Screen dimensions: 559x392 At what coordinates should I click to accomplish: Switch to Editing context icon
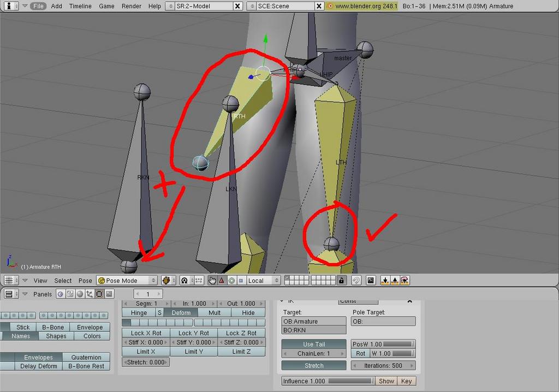coord(99,294)
